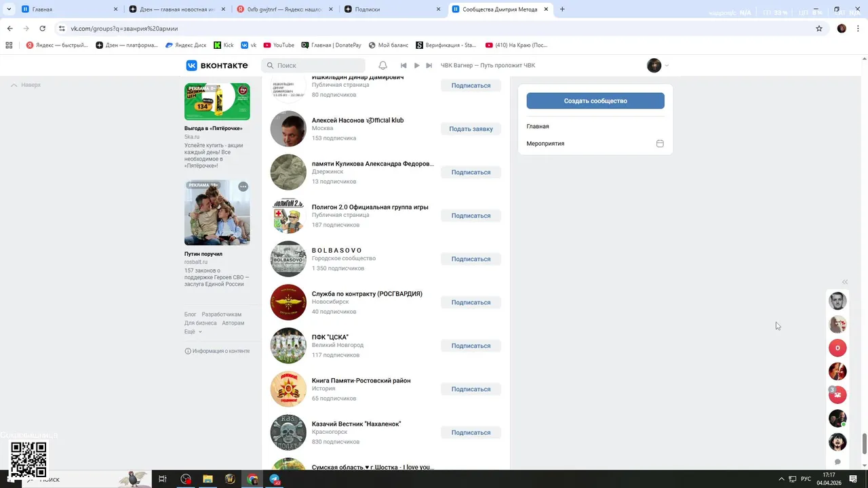
Task: Open Алексей Насонов group avatar
Action: coord(288,129)
